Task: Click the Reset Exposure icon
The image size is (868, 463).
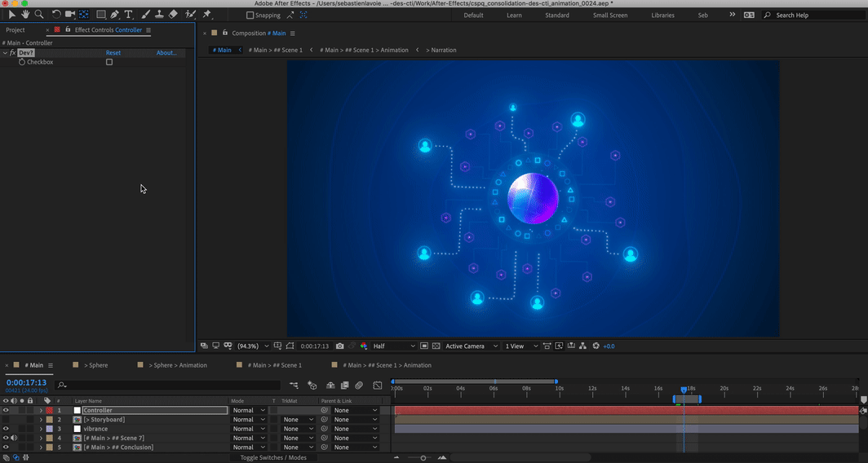Action: (x=596, y=346)
